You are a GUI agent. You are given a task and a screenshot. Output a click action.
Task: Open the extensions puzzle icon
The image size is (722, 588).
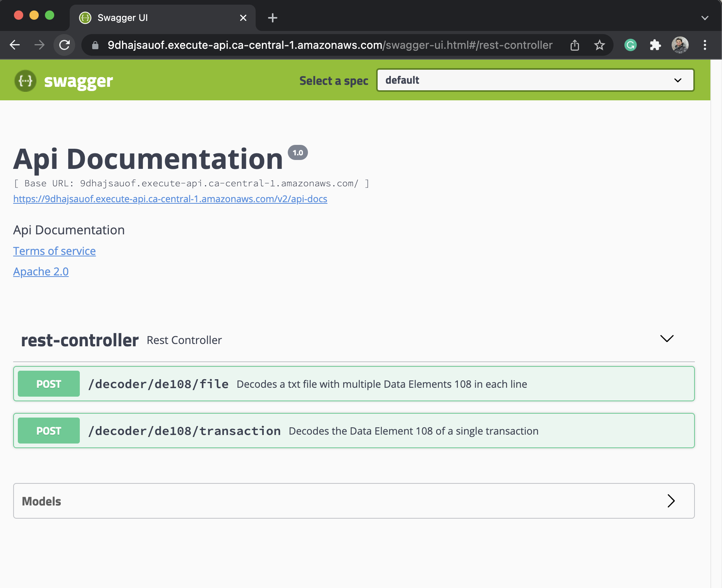655,45
